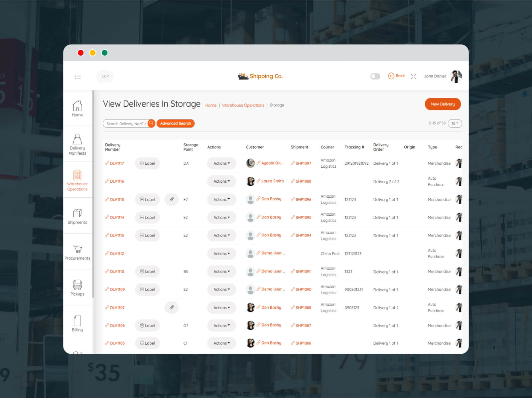Open delivery link DLV1114
This screenshot has width=532, height=398.
click(114, 217)
